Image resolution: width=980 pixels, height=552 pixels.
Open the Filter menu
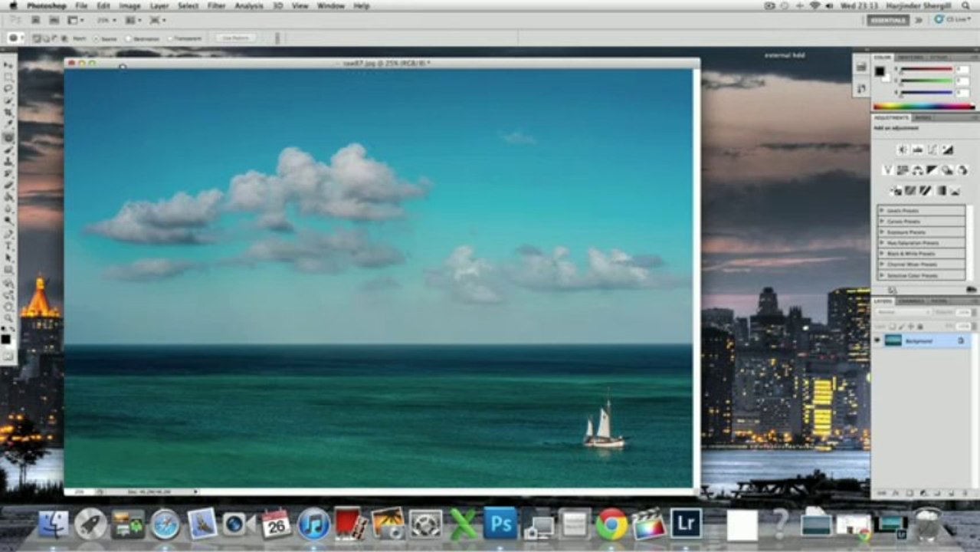[x=217, y=5]
